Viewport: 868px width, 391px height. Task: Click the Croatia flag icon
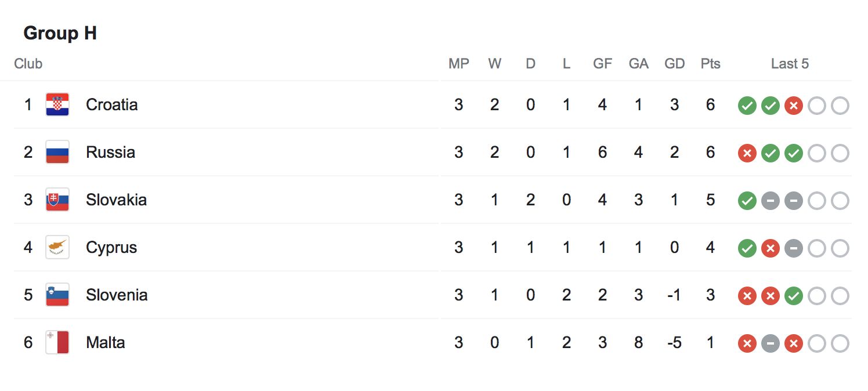coord(57,105)
